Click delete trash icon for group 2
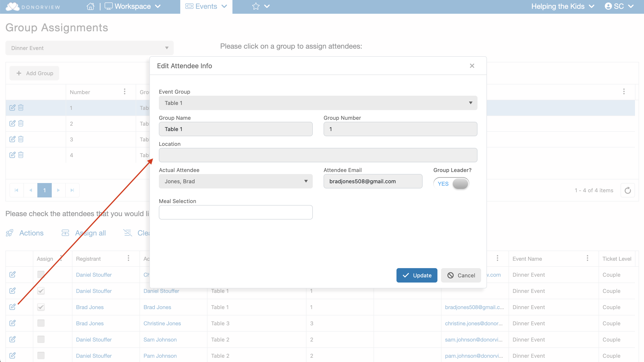Screen dimensions: 644x362 [x=21, y=123]
